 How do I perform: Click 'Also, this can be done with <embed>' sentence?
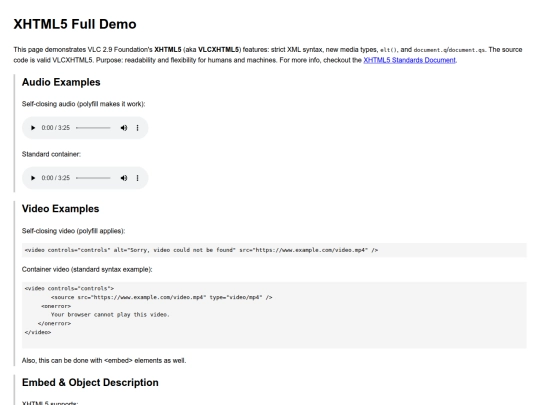[104, 361]
